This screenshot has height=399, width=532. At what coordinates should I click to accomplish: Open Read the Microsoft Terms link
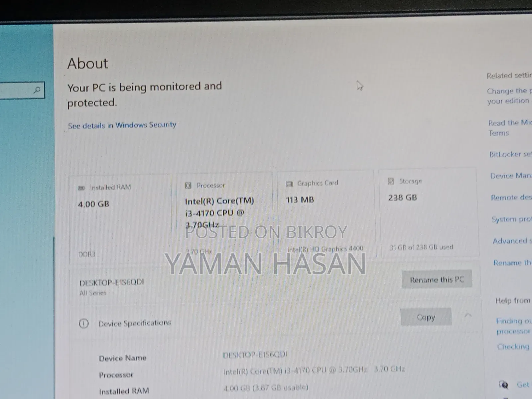coord(510,128)
